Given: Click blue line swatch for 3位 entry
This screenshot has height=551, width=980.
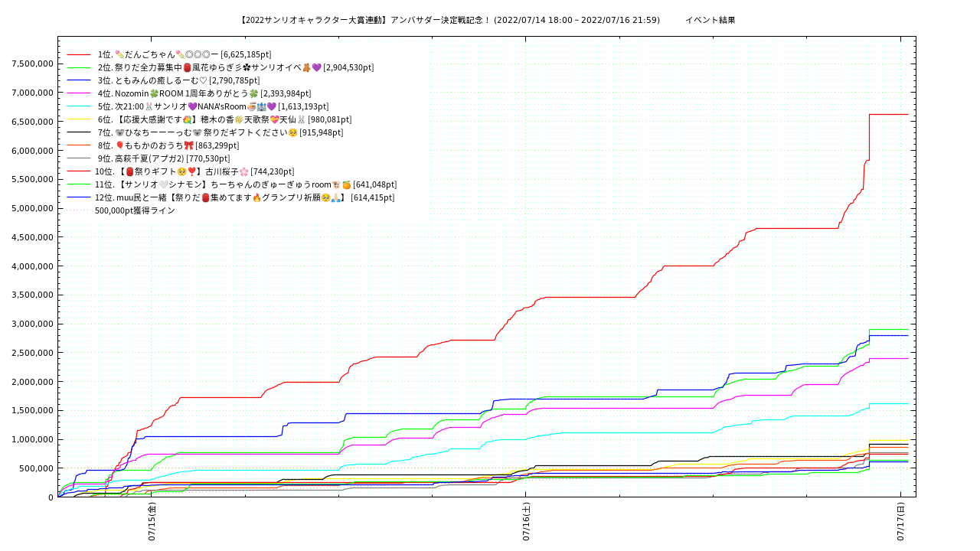Looking at the screenshot, I should point(79,80).
